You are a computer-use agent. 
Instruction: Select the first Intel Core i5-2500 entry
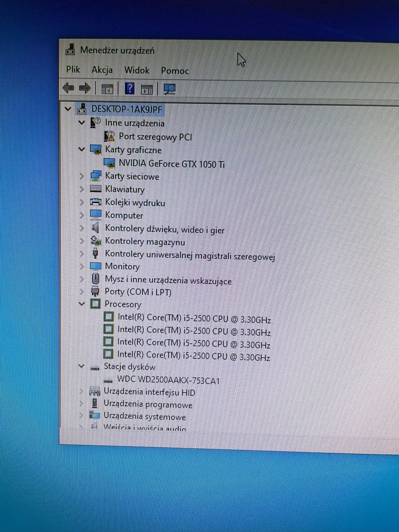(x=194, y=318)
